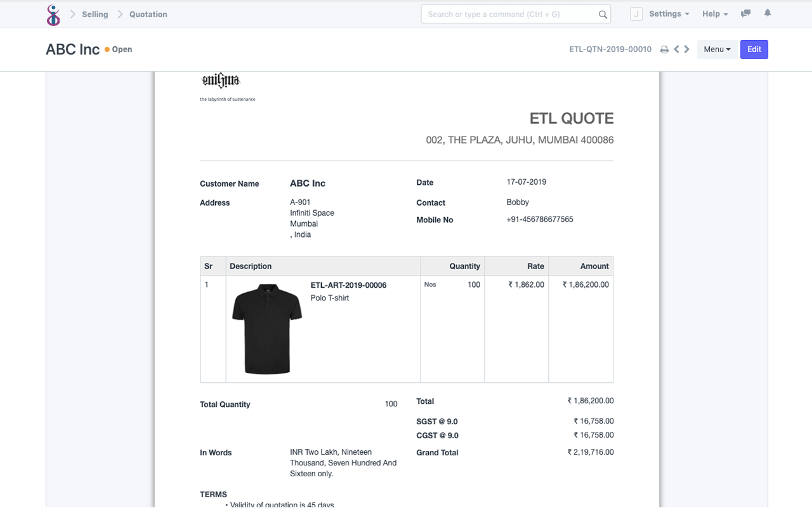Open the Menu dropdown
812x508 pixels.
tap(717, 49)
